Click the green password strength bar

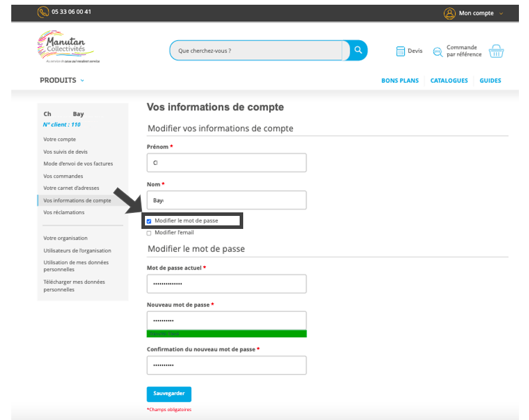(227, 334)
